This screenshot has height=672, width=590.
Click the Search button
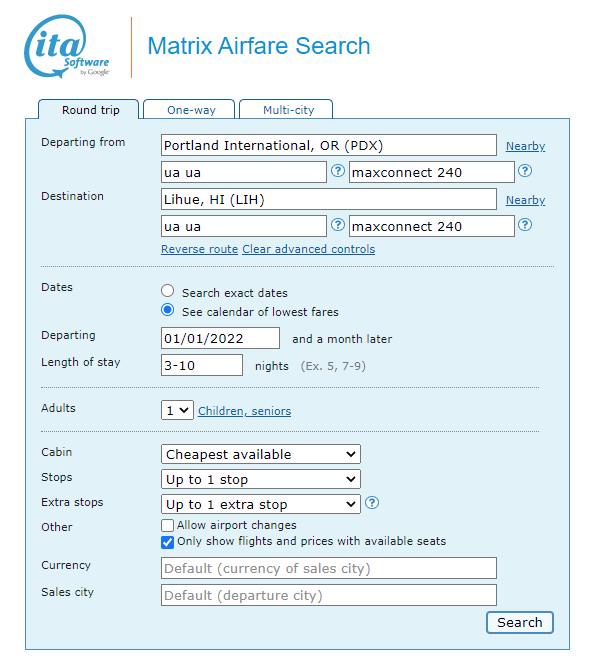click(x=520, y=622)
